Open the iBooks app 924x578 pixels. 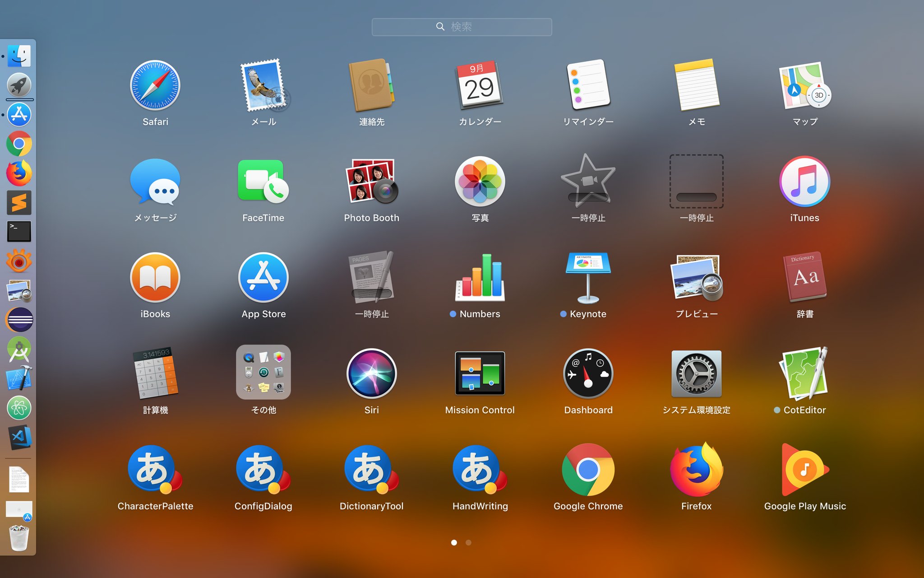(x=155, y=278)
